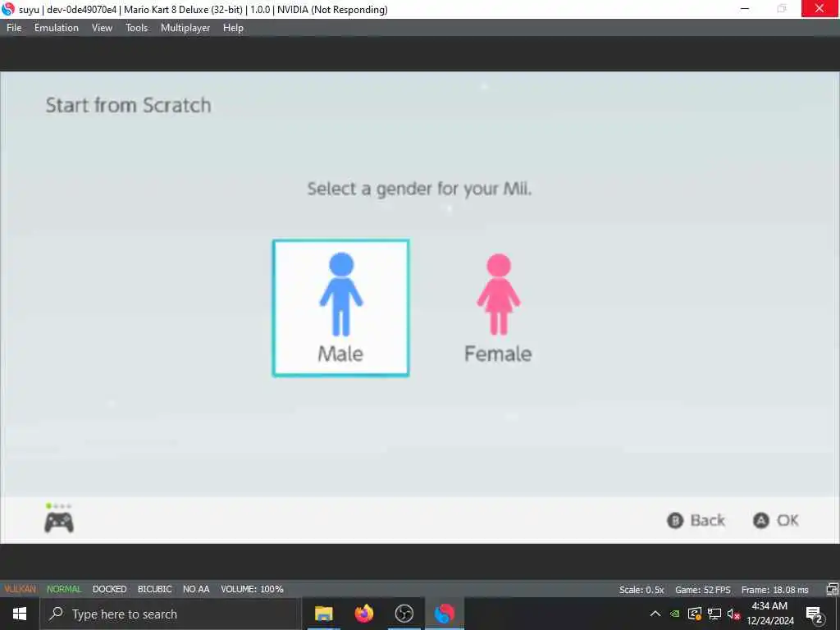Launch Firefox from the taskbar
Image resolution: width=840 pixels, height=630 pixels.
point(363,614)
